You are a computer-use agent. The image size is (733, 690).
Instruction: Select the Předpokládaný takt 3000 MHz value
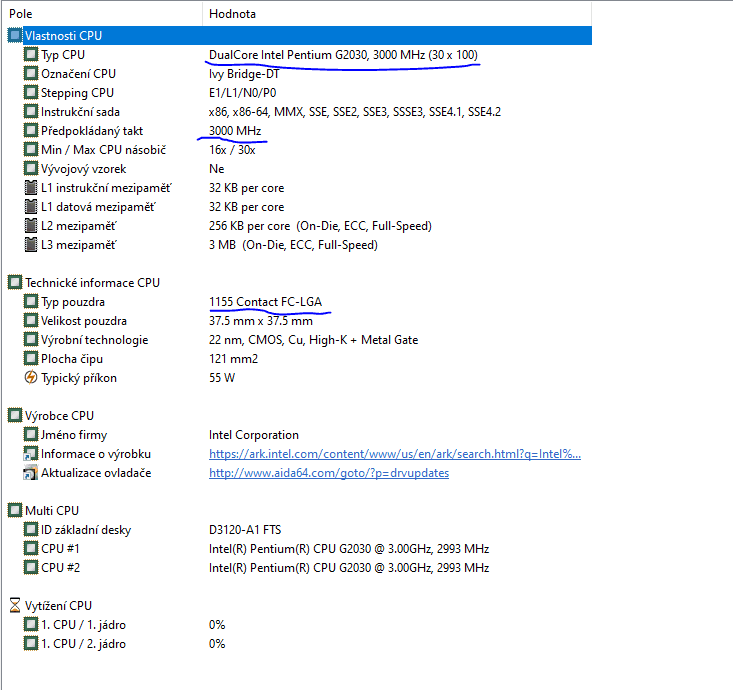[235, 130]
